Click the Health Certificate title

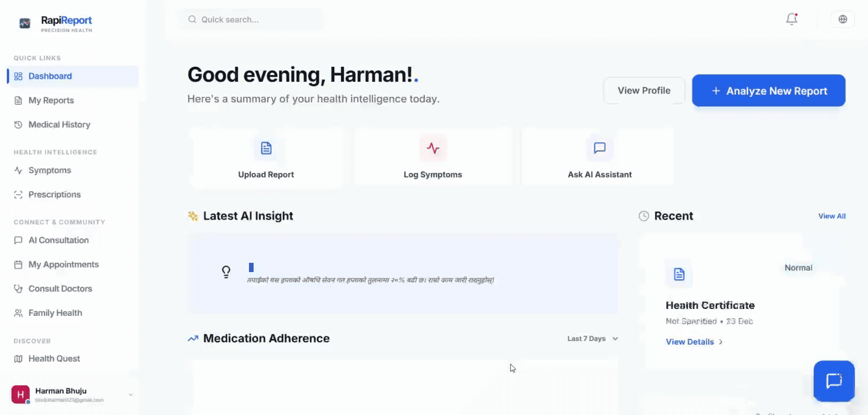point(710,305)
